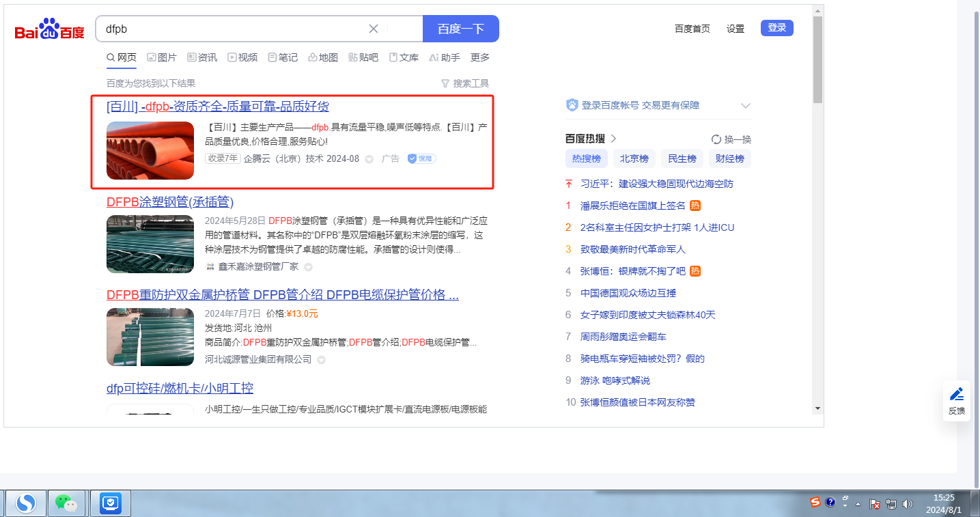The height and width of the screenshot is (517, 980).
Task: Open the 更多 search categories menu
Action: click(480, 57)
